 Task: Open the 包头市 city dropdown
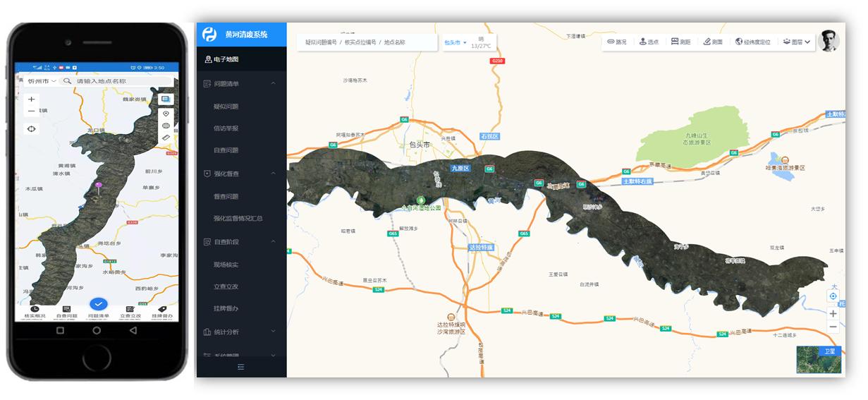click(455, 43)
